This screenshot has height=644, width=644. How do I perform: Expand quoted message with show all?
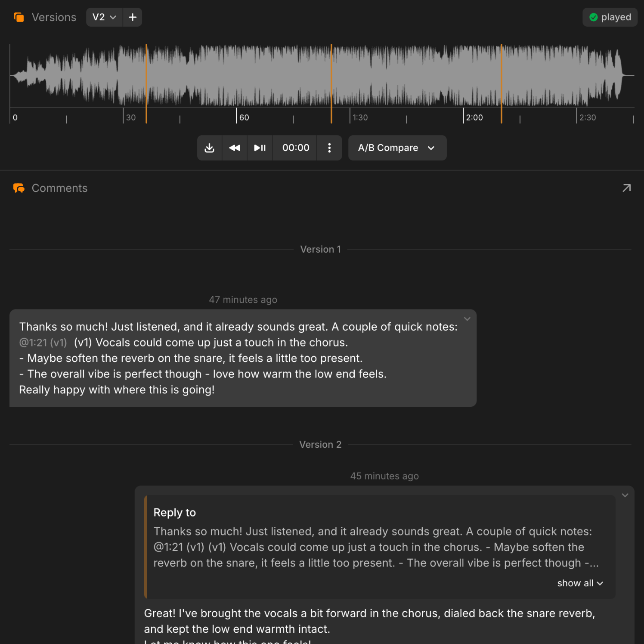580,583
